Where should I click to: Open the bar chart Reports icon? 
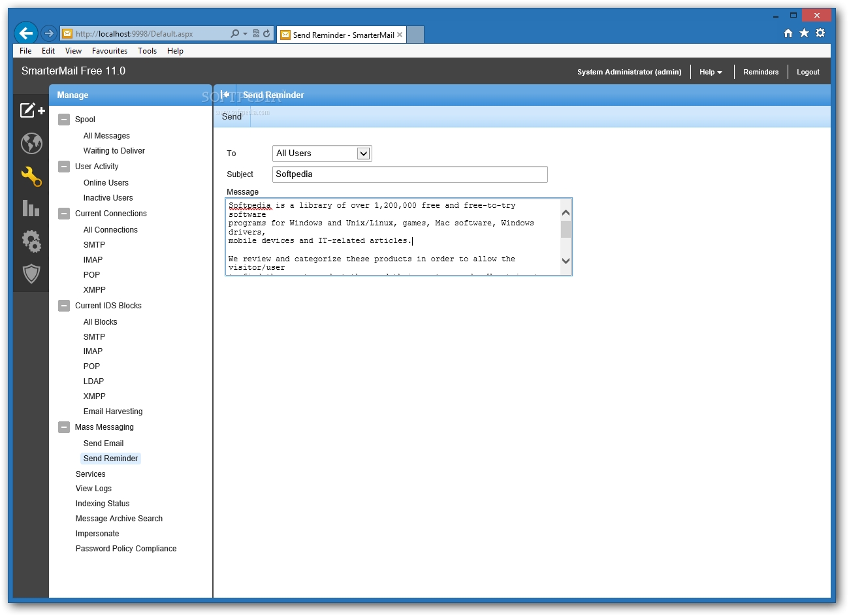coord(31,208)
